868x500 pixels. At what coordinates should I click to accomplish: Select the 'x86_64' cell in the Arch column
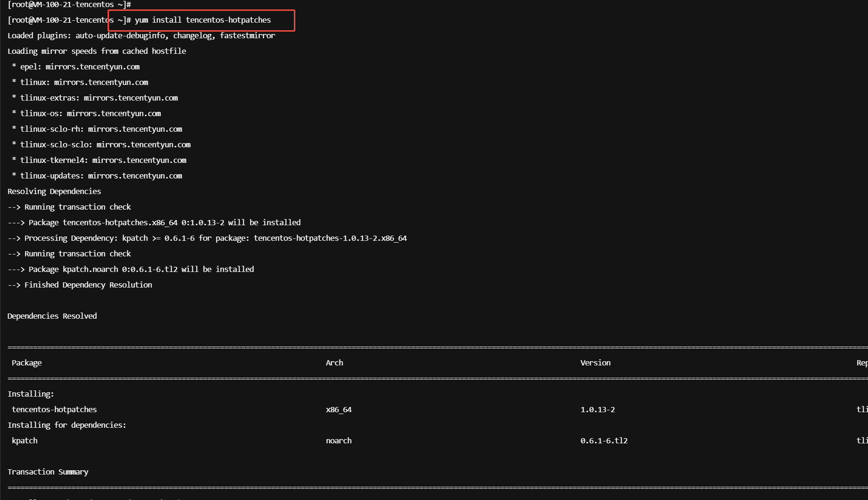coord(339,409)
